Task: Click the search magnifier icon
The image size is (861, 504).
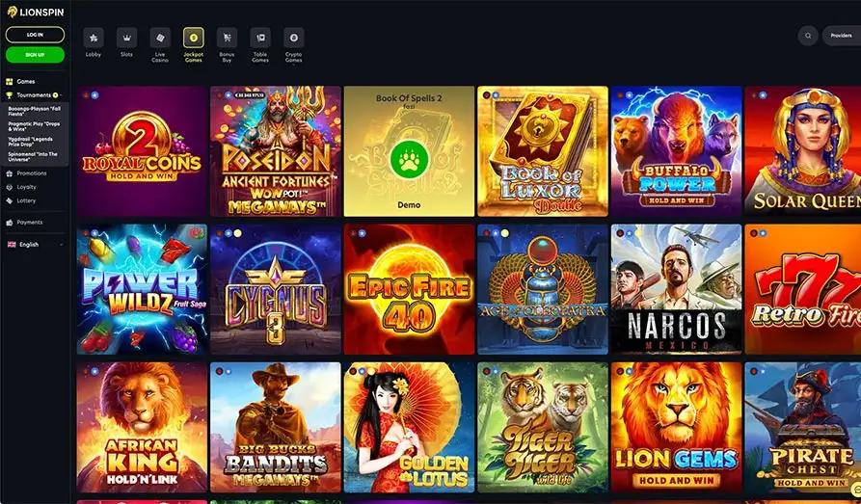Action: point(808,36)
